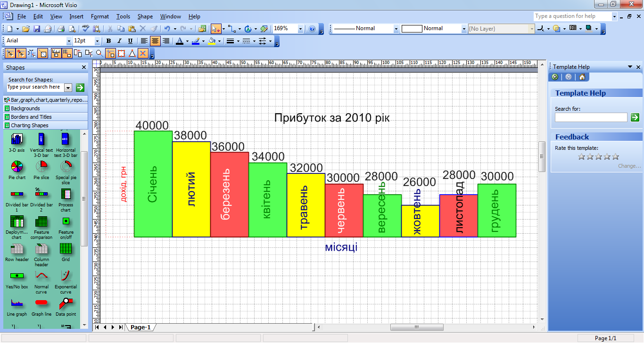
Task: Apply the blue line color button
Action: click(195, 41)
